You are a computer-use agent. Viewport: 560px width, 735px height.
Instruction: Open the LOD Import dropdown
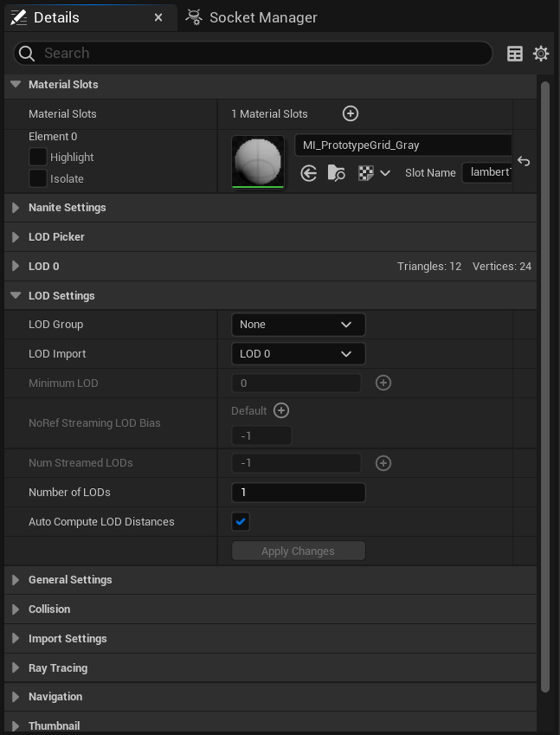298,354
